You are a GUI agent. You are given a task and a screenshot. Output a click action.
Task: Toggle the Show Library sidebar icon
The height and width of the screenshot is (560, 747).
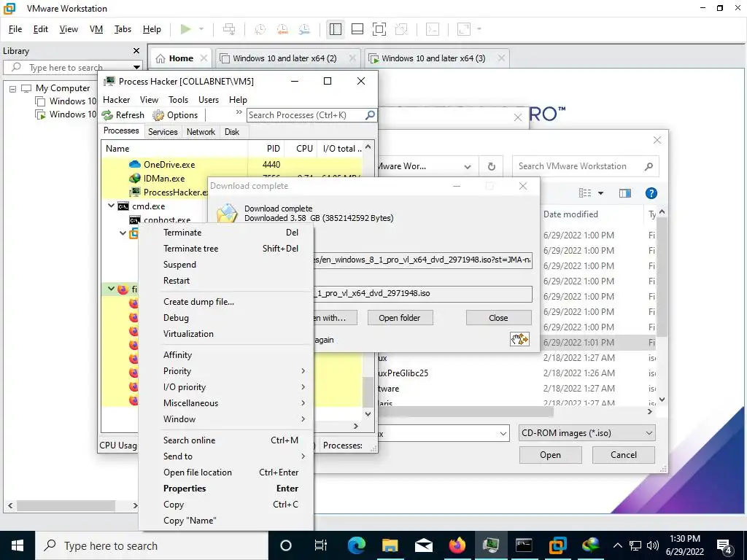[336, 29]
